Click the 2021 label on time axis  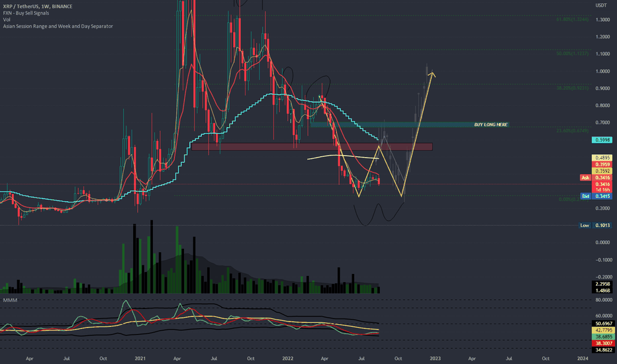click(140, 359)
